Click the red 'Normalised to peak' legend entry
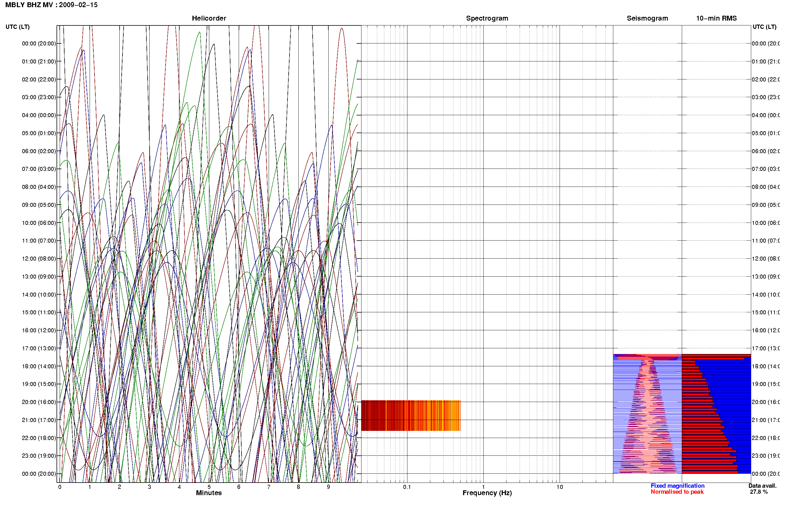This screenshot has height=508, width=812. [677, 492]
